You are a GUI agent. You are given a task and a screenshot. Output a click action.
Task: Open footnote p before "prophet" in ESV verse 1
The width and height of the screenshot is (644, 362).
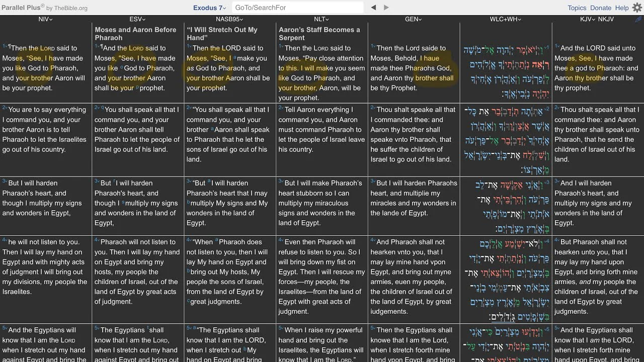click(x=137, y=86)
